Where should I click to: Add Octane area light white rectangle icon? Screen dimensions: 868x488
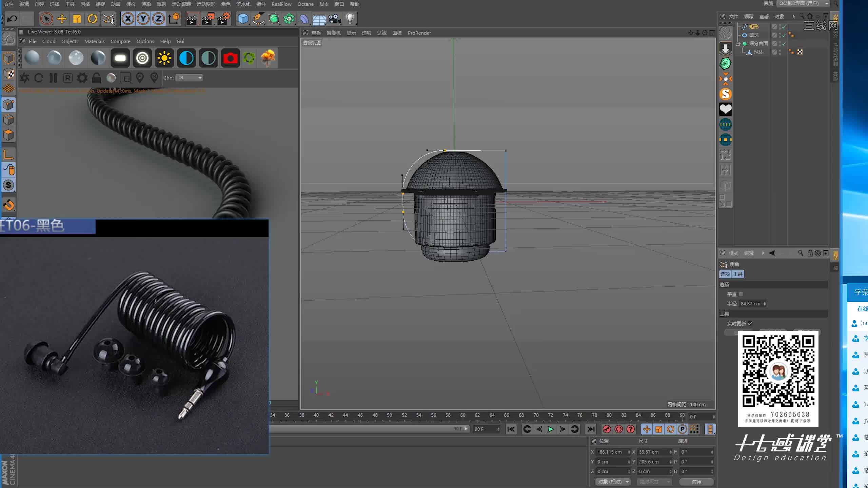coord(120,58)
